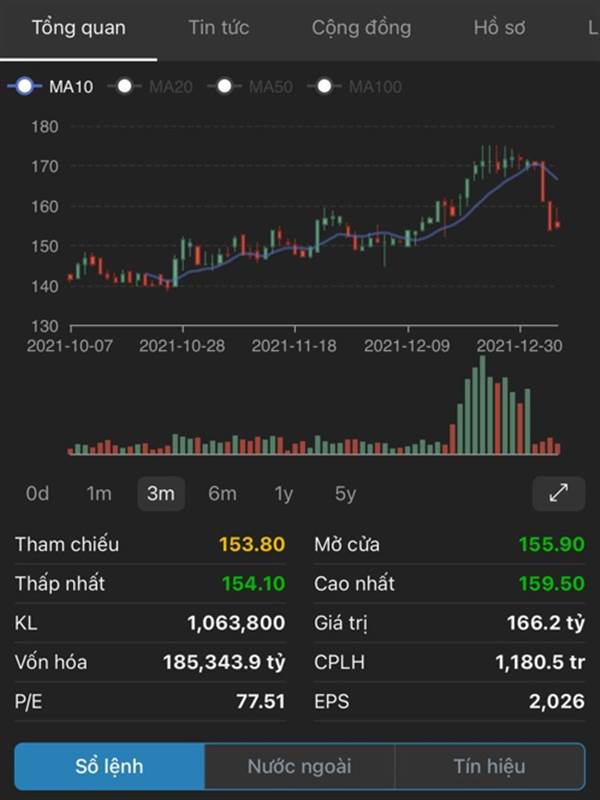Screen dimensions: 600x800
Task: Open the Cộng đồng tab
Action: point(361,28)
